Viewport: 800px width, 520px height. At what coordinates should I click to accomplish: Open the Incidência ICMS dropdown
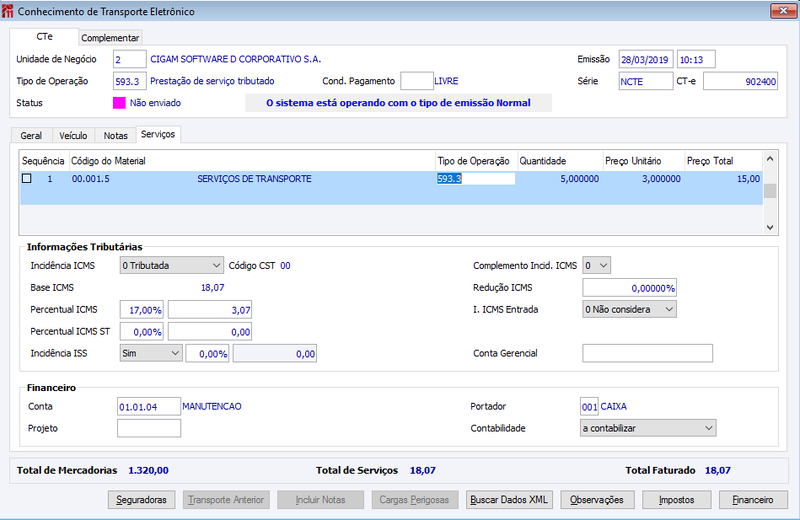[x=171, y=265]
